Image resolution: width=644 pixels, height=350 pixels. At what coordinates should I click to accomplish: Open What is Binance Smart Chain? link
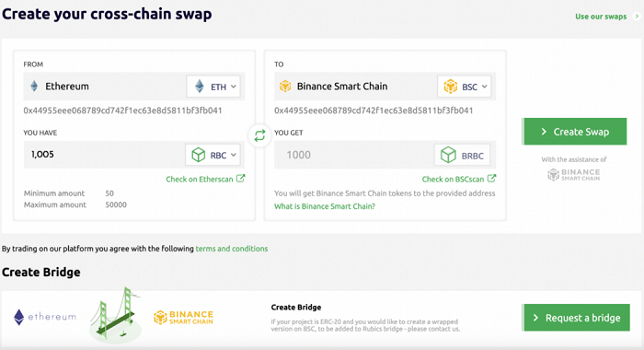(325, 206)
